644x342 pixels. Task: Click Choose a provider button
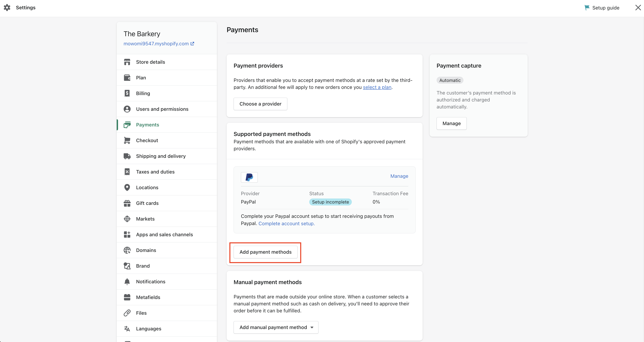click(260, 104)
